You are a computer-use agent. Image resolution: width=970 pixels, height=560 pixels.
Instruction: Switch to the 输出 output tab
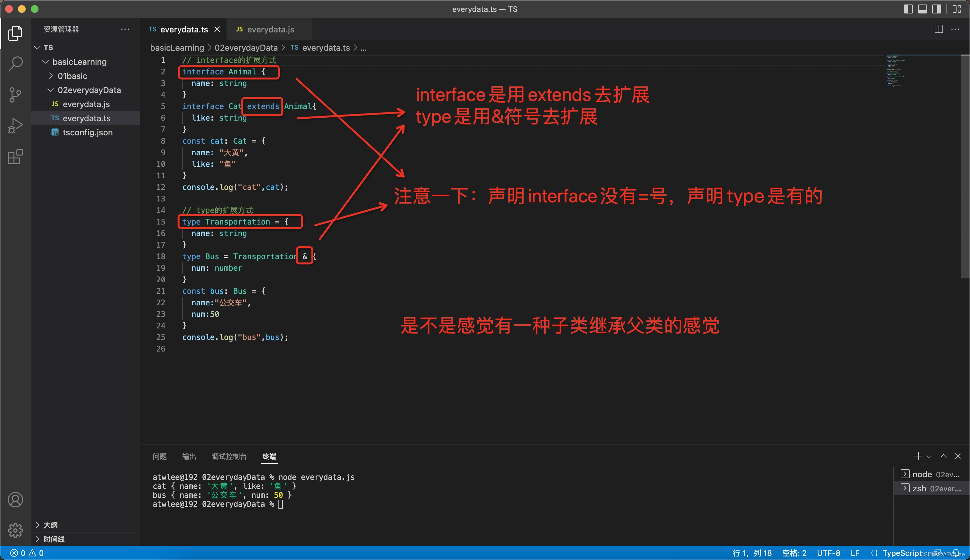click(189, 456)
